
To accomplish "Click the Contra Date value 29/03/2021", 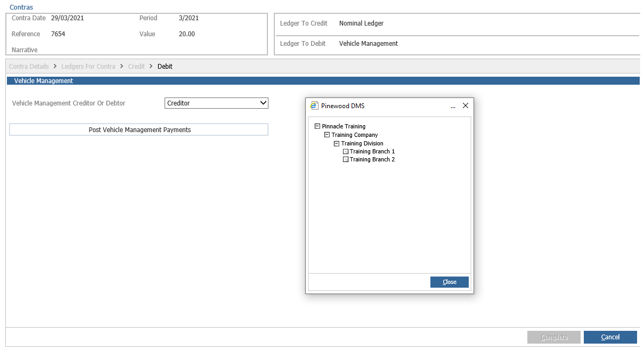I will tap(68, 18).
